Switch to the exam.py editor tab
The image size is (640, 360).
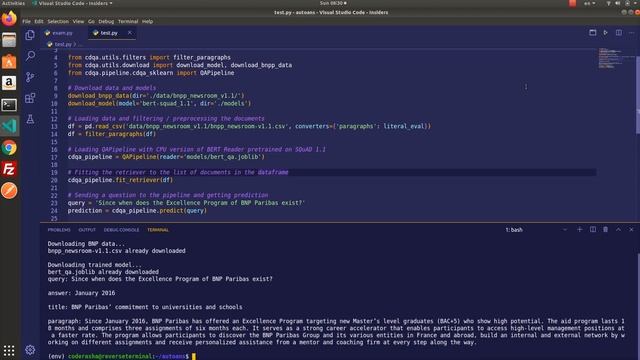[x=62, y=33]
